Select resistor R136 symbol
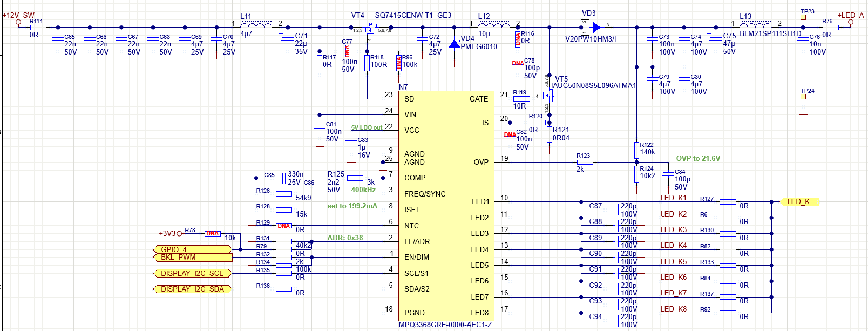 [x=284, y=289]
